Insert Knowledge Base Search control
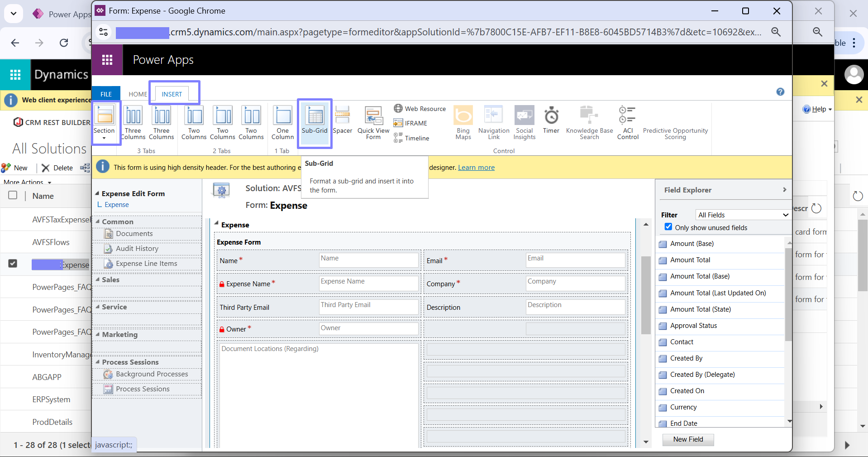 click(x=589, y=122)
